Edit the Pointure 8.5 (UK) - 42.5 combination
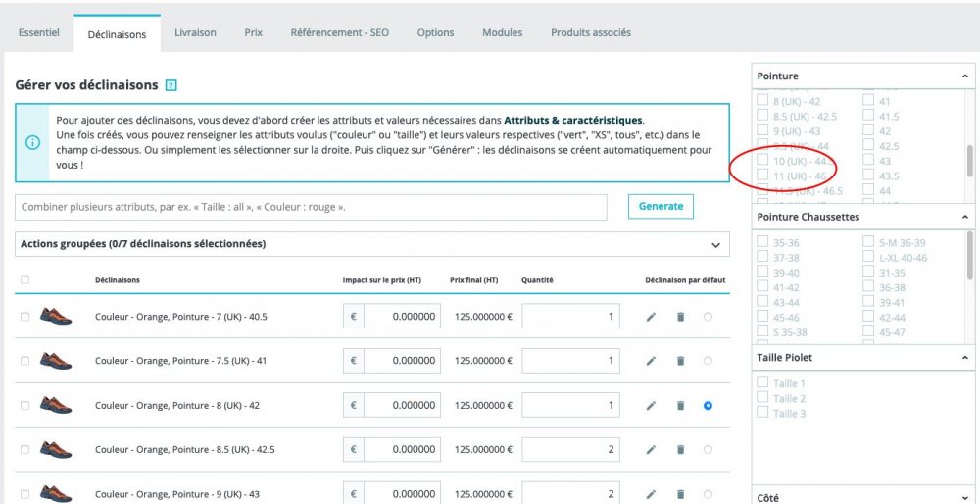Image resolution: width=980 pixels, height=504 pixels. pyautogui.click(x=651, y=450)
